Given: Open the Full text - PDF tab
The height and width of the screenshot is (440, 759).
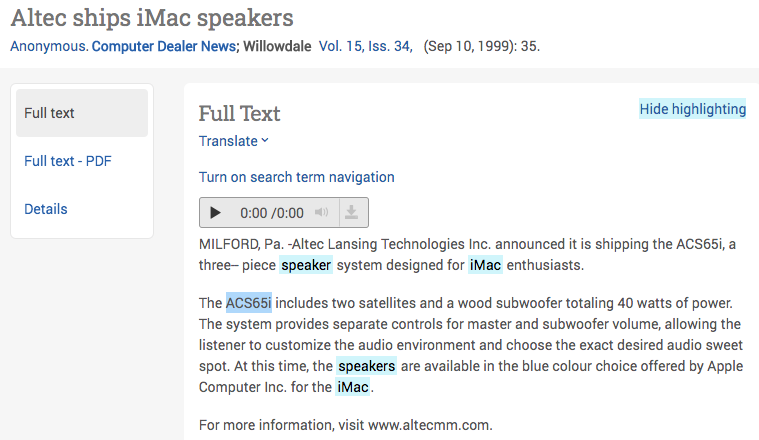Looking at the screenshot, I should [x=67, y=161].
